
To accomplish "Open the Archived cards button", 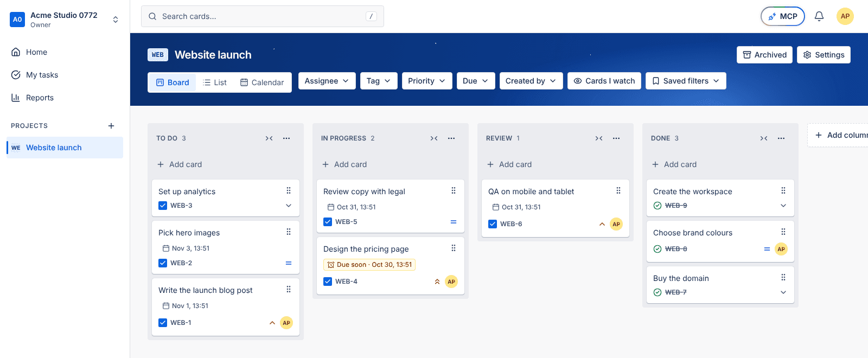I will tap(764, 55).
